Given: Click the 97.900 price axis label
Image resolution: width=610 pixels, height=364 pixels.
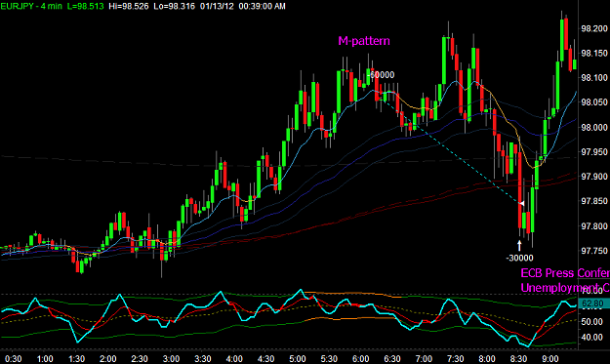Looking at the screenshot, I should point(594,177).
